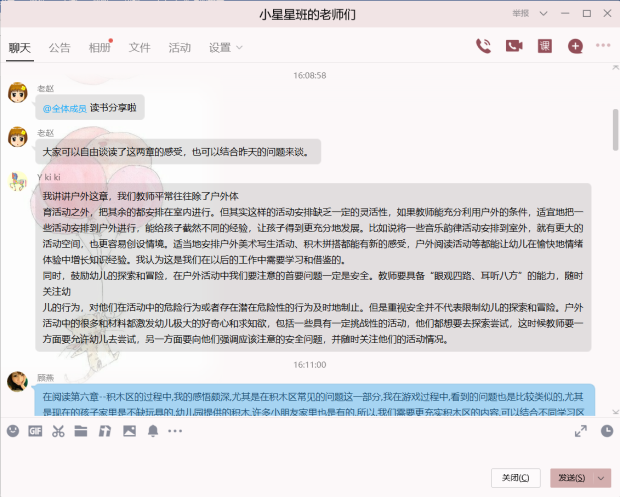Image resolution: width=620 pixels, height=497 pixels.
Task: Show more call options via three dots
Action: tap(603, 46)
